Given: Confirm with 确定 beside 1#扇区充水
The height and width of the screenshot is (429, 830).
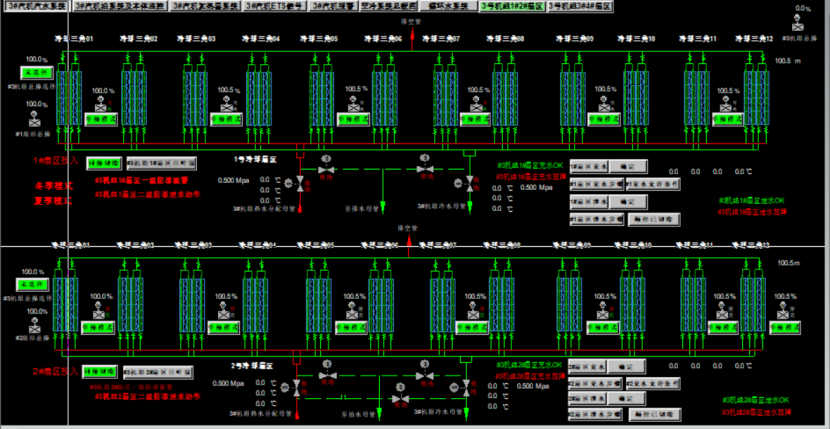Looking at the screenshot, I should (x=627, y=167).
